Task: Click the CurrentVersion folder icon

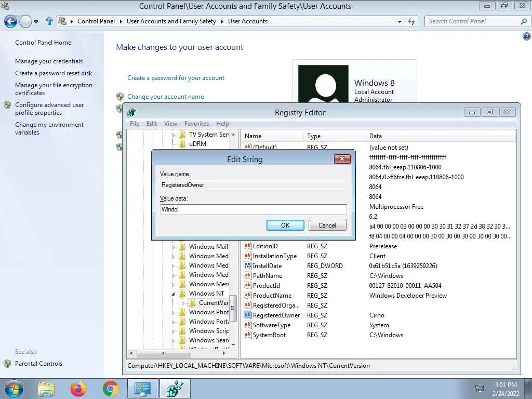Action: point(192,303)
